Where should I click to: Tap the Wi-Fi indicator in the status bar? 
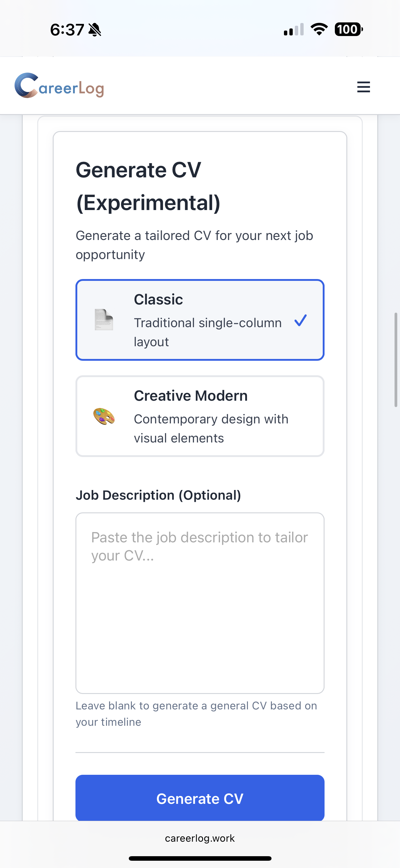(318, 30)
